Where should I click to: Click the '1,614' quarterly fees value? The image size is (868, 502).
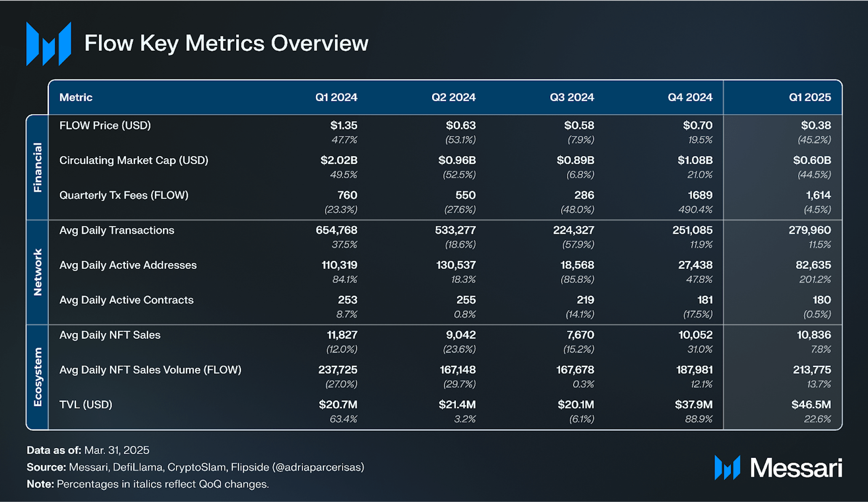(x=818, y=195)
